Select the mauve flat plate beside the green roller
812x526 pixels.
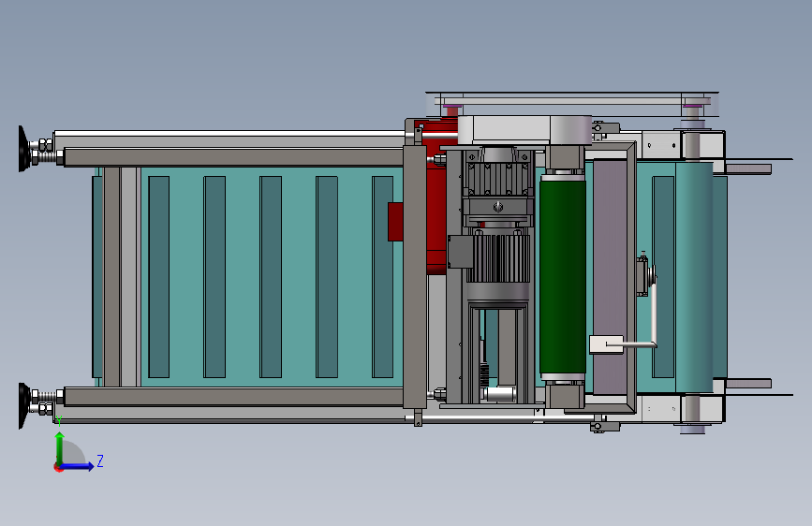pyautogui.click(x=610, y=276)
